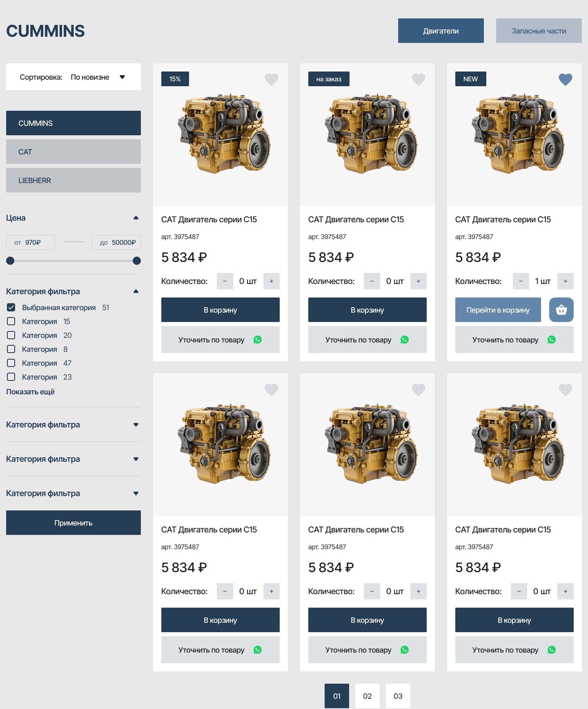Switch to the 'Запасные части' tab
This screenshot has width=588, height=709.
[539, 31]
